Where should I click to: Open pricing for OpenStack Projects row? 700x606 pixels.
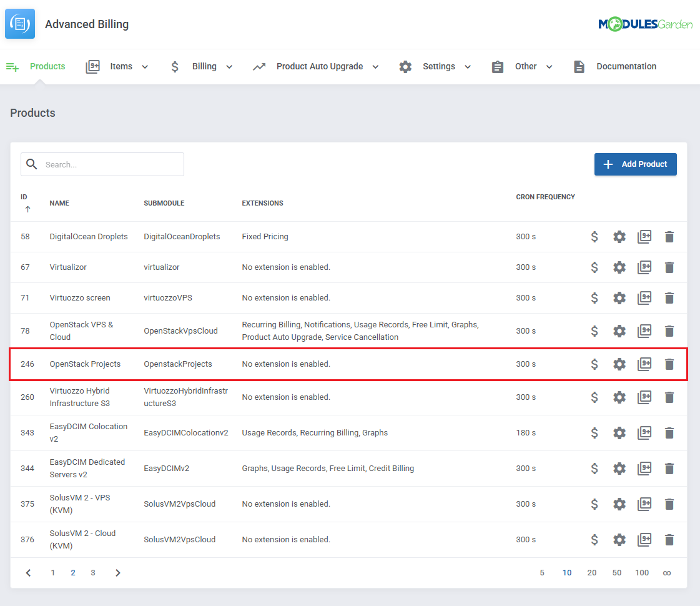[594, 364]
